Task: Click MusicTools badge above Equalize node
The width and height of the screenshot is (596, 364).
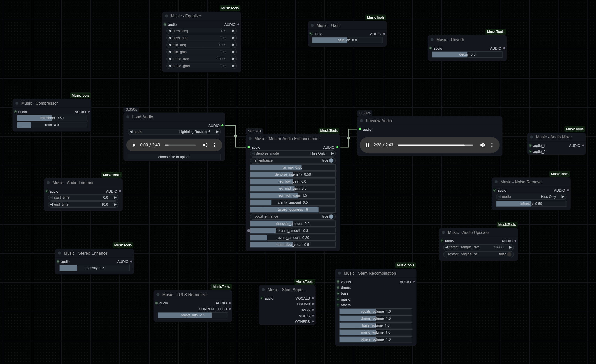Action: 230,8
